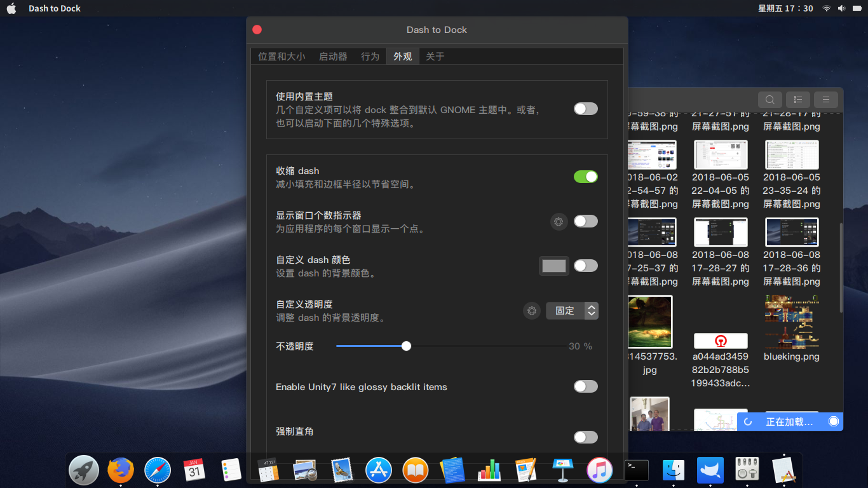
Task: Enable the 使用内置主题 switch
Action: (x=585, y=109)
